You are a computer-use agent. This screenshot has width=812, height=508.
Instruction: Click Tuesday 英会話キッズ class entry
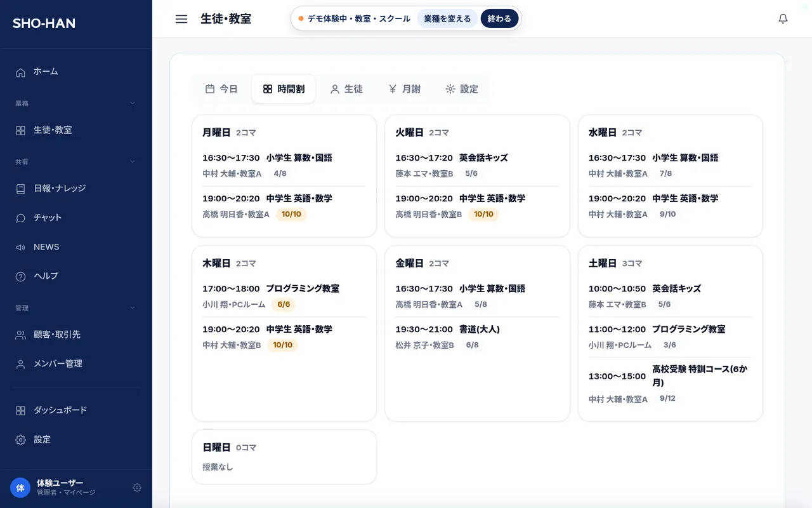click(x=477, y=165)
